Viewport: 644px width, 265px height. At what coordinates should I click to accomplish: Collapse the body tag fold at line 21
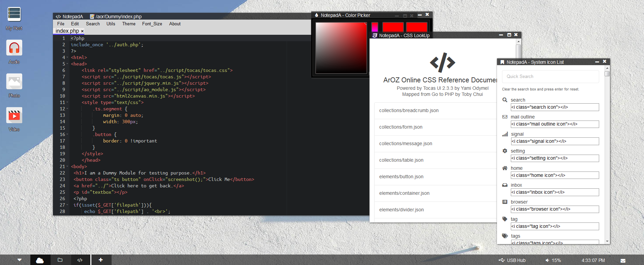pos(67,166)
